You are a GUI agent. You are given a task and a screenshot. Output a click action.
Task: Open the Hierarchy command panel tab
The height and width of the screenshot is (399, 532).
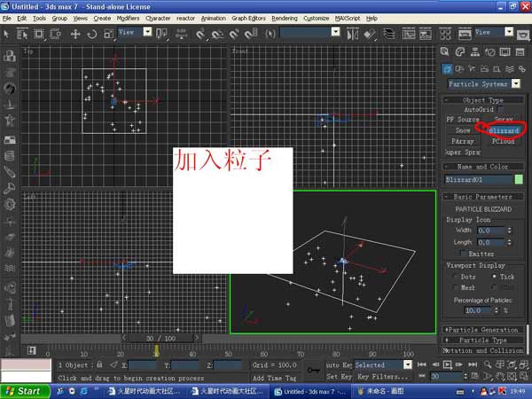475,52
